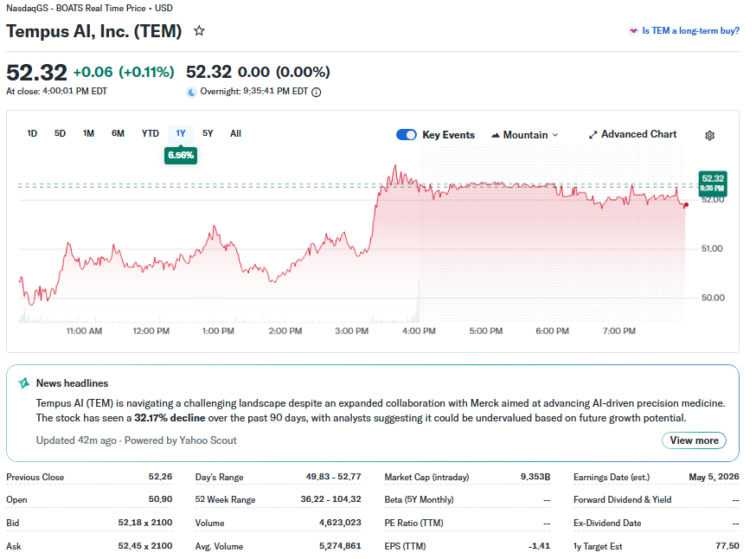Click the Market Cap value 9.353B
Viewport: 756px width, 559px height.
click(x=535, y=477)
